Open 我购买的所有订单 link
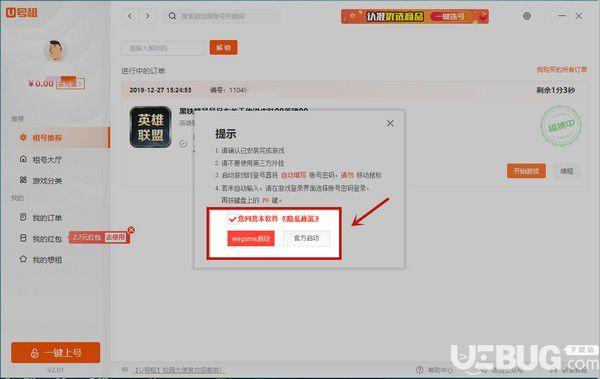This screenshot has width=600, height=379. pos(561,69)
